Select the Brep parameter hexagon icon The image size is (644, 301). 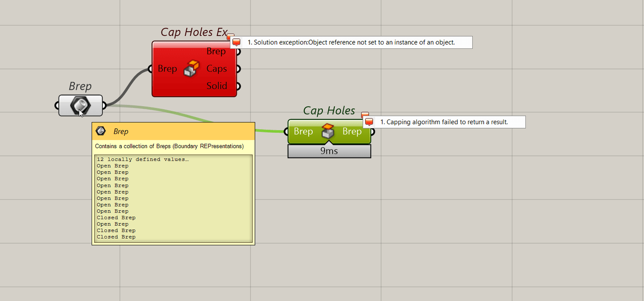pyautogui.click(x=81, y=106)
